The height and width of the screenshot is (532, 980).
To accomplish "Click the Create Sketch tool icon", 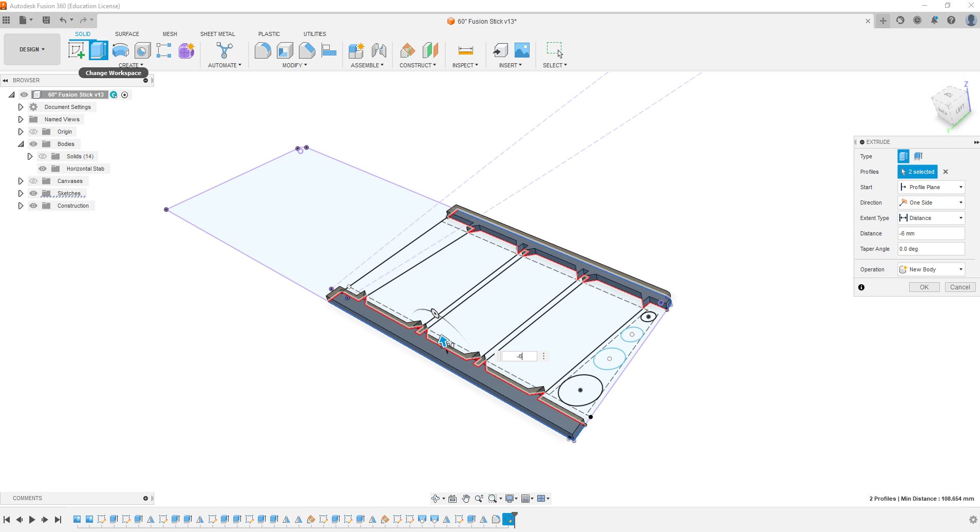I will (x=77, y=50).
